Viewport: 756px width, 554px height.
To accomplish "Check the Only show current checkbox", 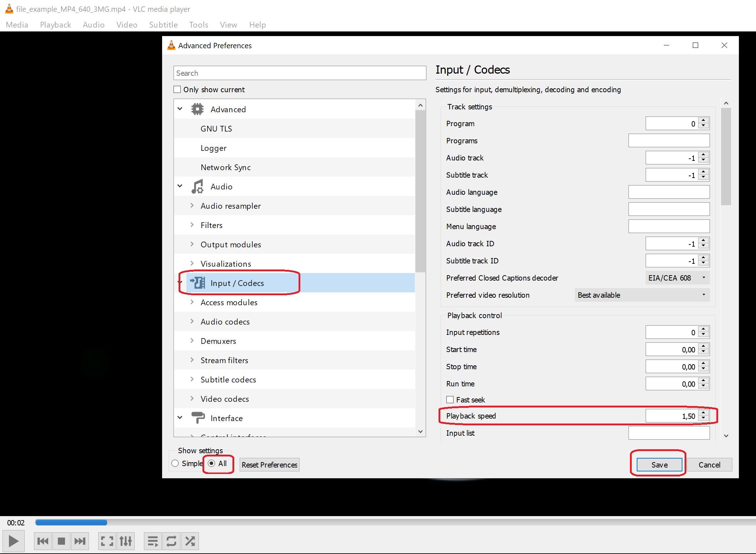I will 177,89.
